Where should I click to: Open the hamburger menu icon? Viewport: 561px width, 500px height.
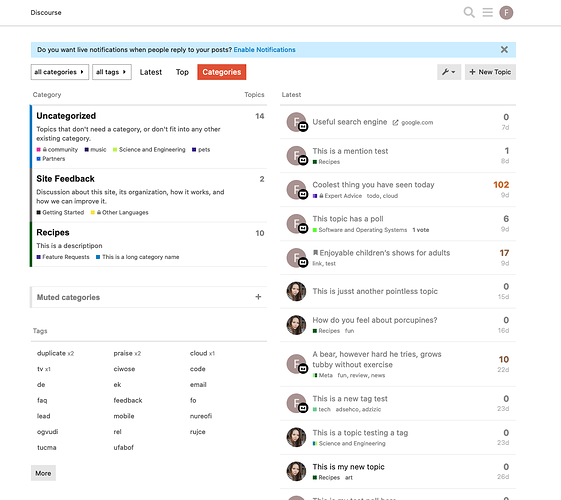(x=487, y=13)
